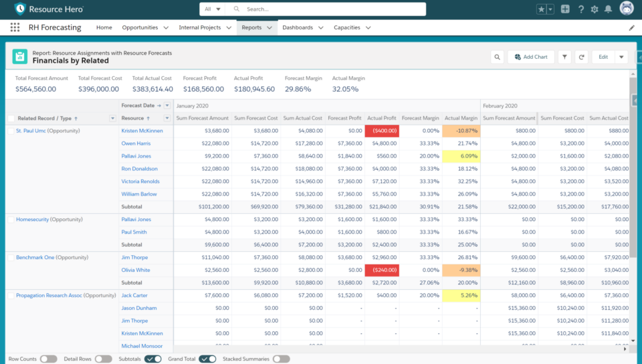
Task: Click the orange -10.87% Actual Margin cell
Action: [461, 131]
